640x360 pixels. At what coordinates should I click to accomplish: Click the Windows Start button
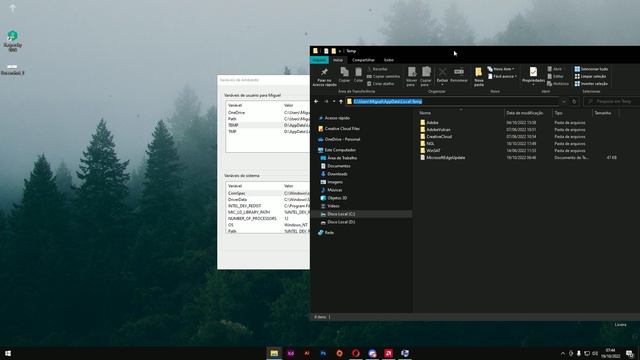pos(8,353)
